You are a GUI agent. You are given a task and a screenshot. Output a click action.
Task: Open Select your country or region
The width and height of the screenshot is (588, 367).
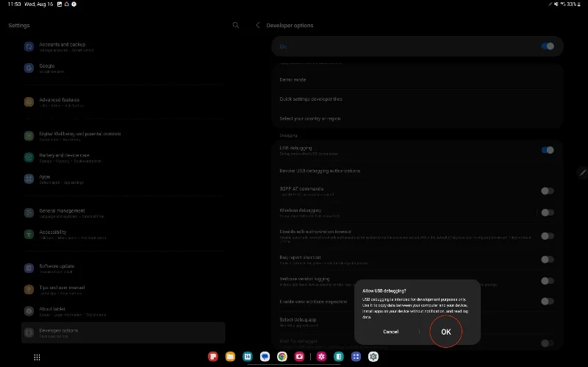[x=417, y=118]
